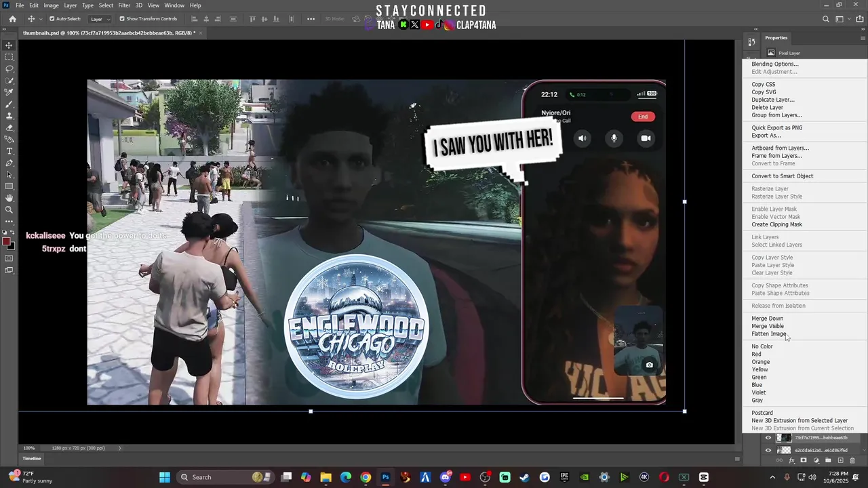Select the Quick Selection brush tool
The width and height of the screenshot is (868, 488).
click(x=9, y=81)
